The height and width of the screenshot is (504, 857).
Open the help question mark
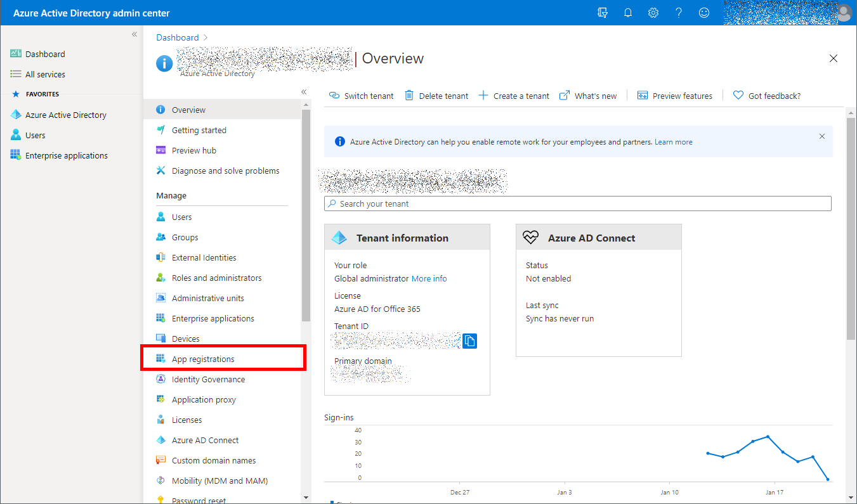point(679,13)
